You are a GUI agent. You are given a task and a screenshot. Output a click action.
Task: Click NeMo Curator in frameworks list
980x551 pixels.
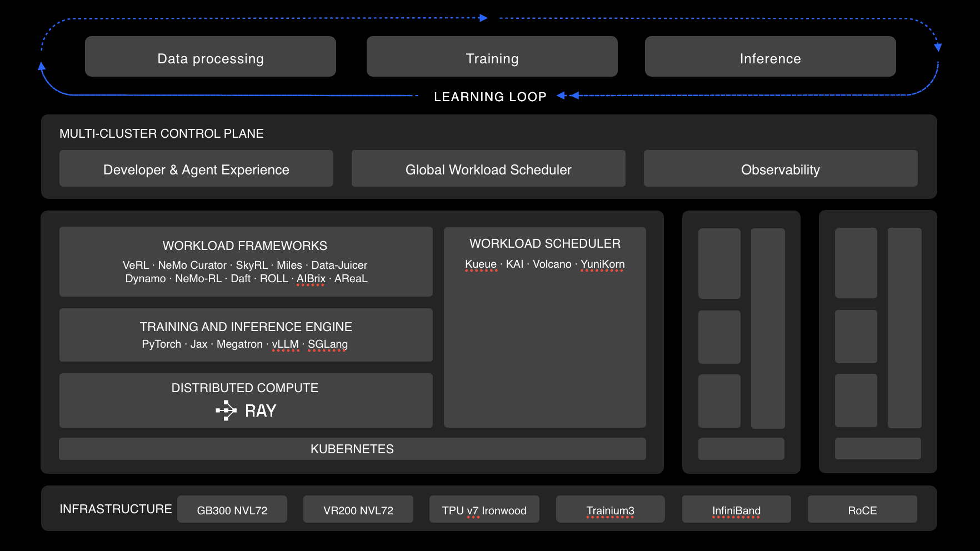click(192, 266)
